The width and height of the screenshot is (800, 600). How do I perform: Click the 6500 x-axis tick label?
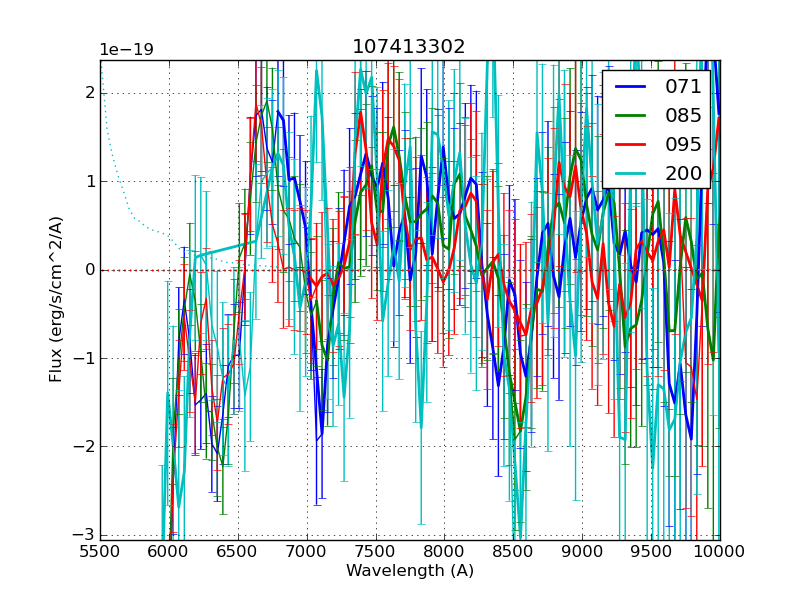pos(238,551)
